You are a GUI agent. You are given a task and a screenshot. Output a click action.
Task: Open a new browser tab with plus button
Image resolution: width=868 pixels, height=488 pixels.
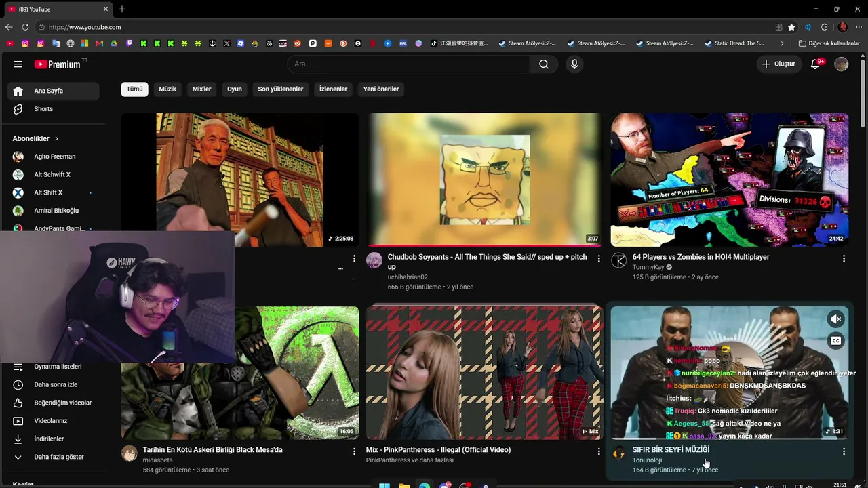coord(122,9)
